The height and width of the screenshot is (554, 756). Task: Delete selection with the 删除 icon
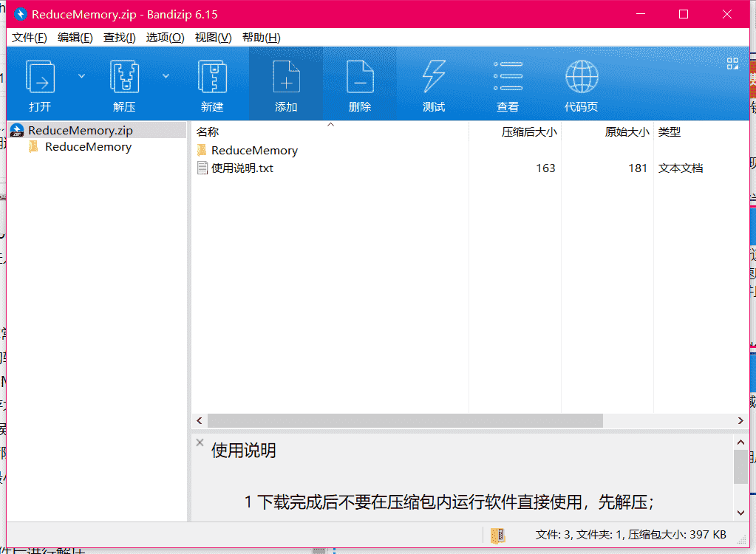click(x=360, y=77)
